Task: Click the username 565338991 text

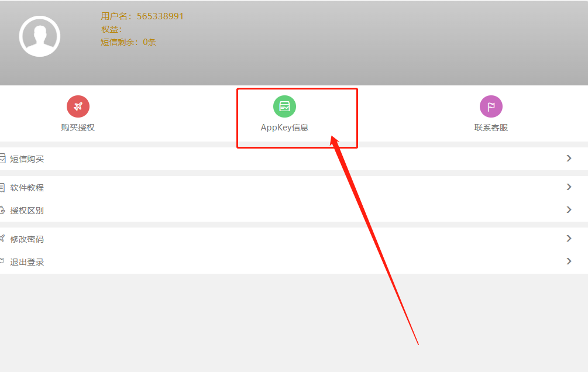Action: (x=160, y=16)
